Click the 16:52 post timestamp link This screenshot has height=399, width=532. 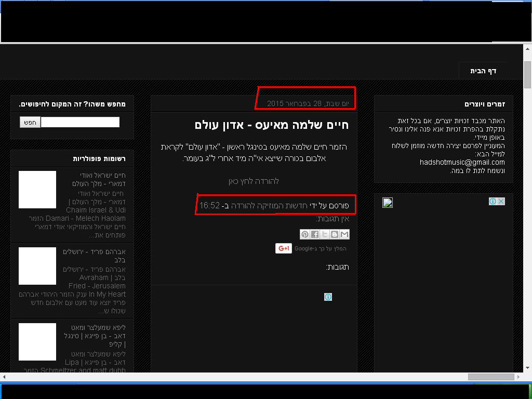[x=209, y=206]
